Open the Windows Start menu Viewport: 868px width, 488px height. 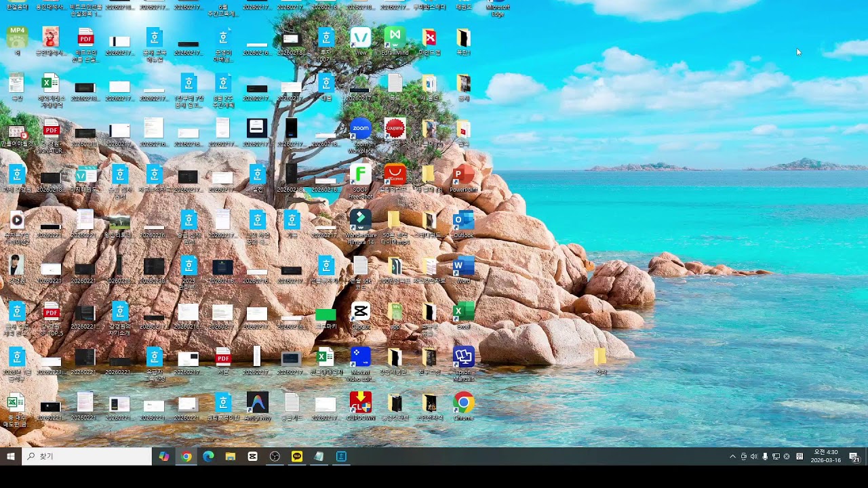tap(11, 456)
